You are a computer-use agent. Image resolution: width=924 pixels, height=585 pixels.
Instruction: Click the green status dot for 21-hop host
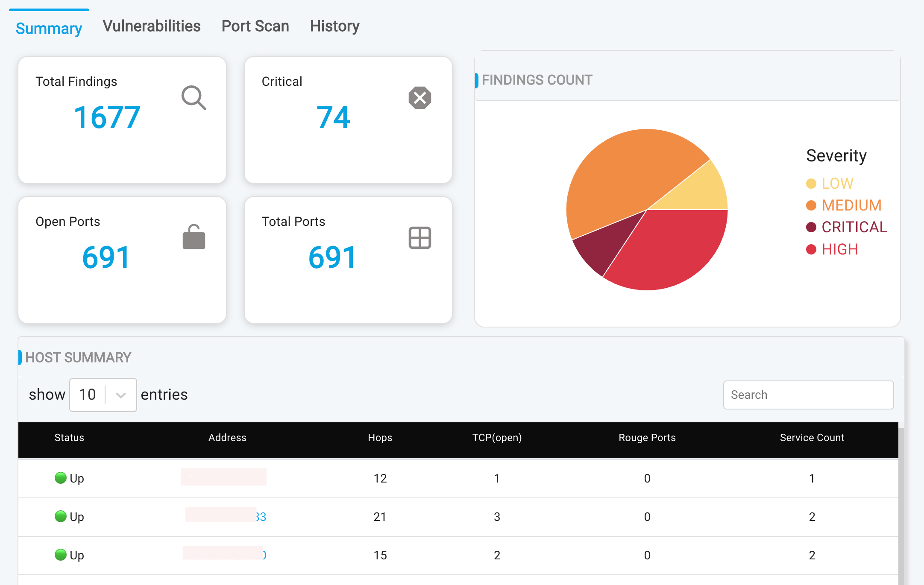(61, 516)
